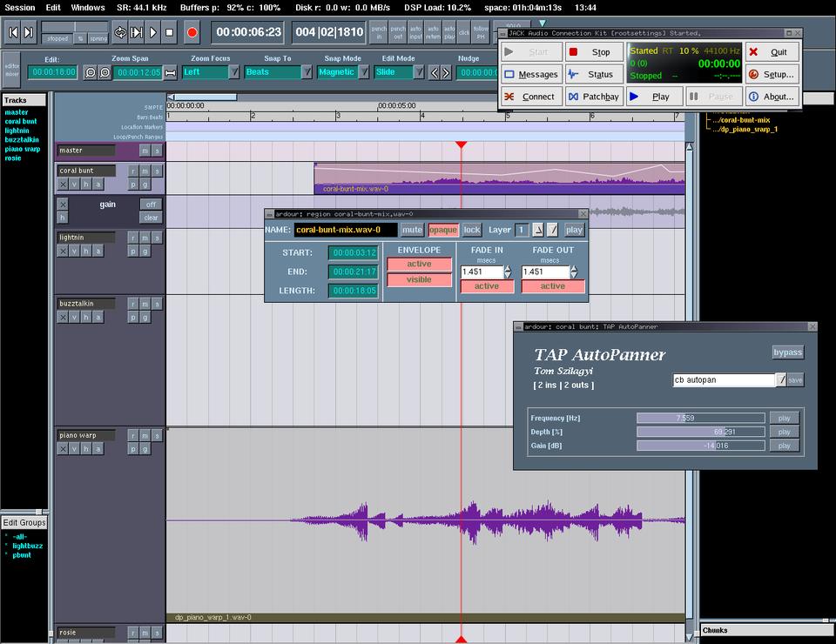Click the Depth [%] slider in AutoPanner
The image size is (836, 644).
pyautogui.click(x=701, y=432)
